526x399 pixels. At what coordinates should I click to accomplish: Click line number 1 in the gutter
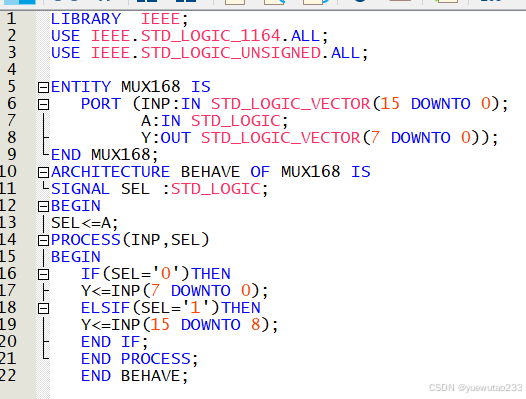[11, 18]
